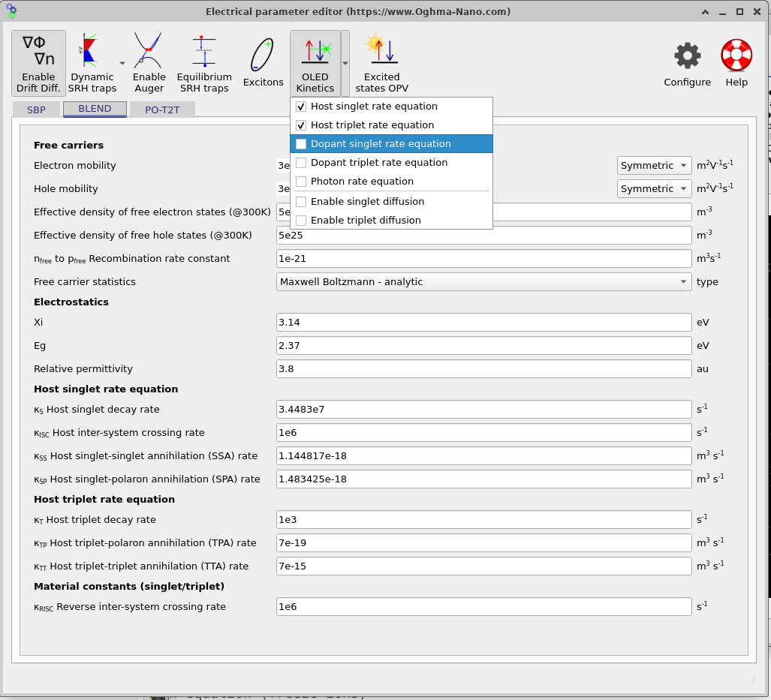Click the Free carriers heading

68,145
